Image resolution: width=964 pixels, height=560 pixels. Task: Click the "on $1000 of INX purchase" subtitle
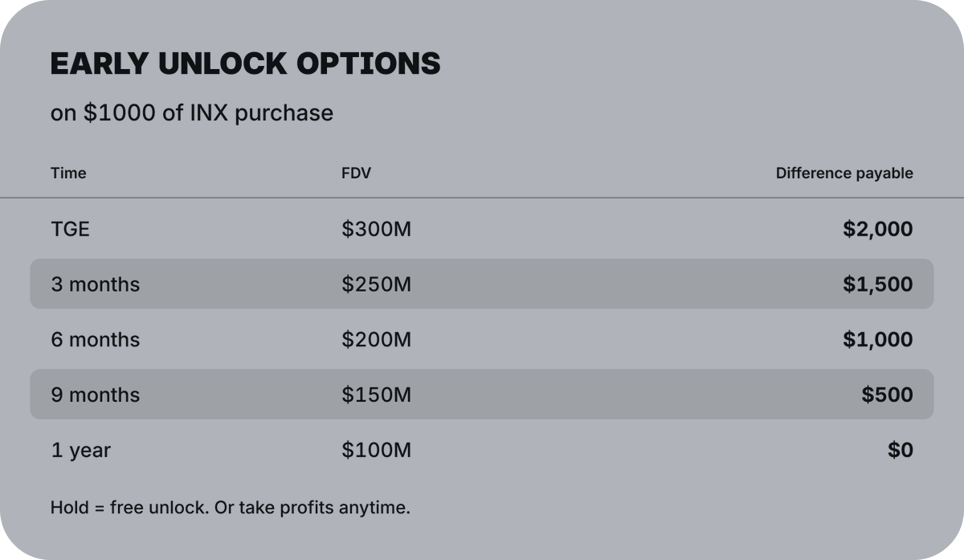pos(191,112)
